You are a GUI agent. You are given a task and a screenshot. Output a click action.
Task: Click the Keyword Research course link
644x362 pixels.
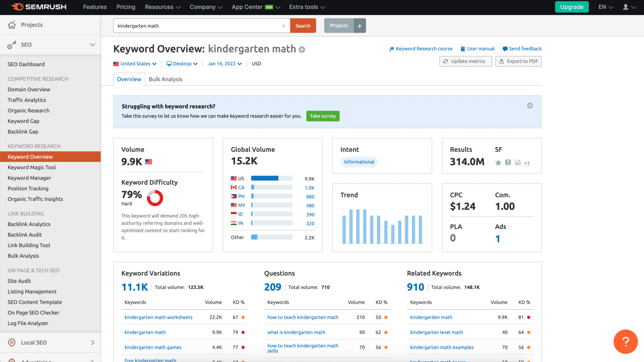[421, 49]
